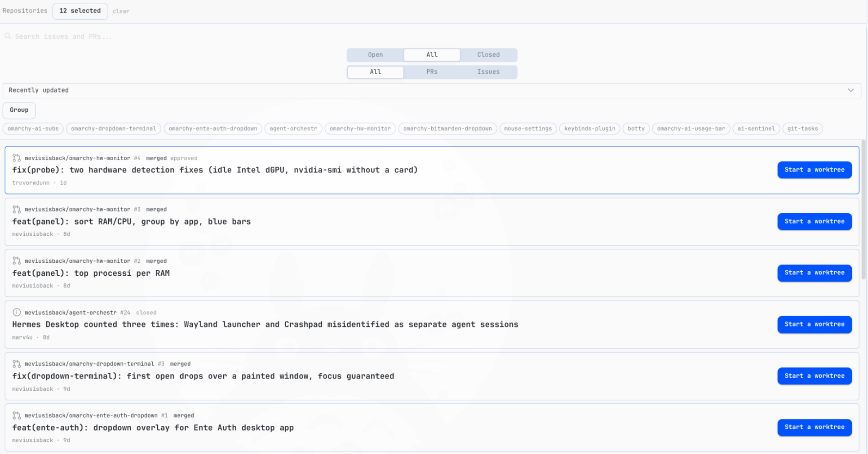Start a worktree for fix(dropdown-terminal) PR

click(x=815, y=376)
